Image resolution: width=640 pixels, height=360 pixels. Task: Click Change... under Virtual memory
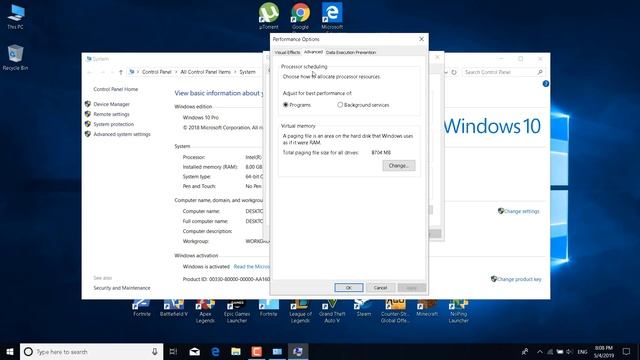399,166
